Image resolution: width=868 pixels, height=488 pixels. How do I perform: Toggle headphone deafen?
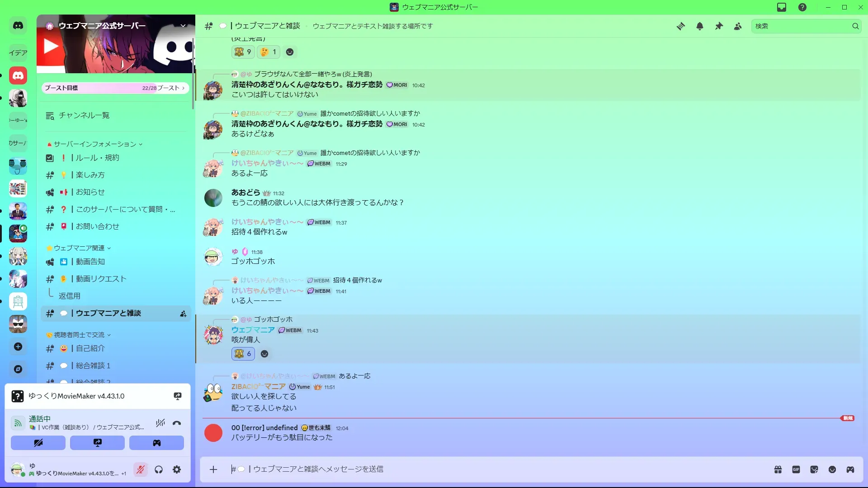point(159,470)
